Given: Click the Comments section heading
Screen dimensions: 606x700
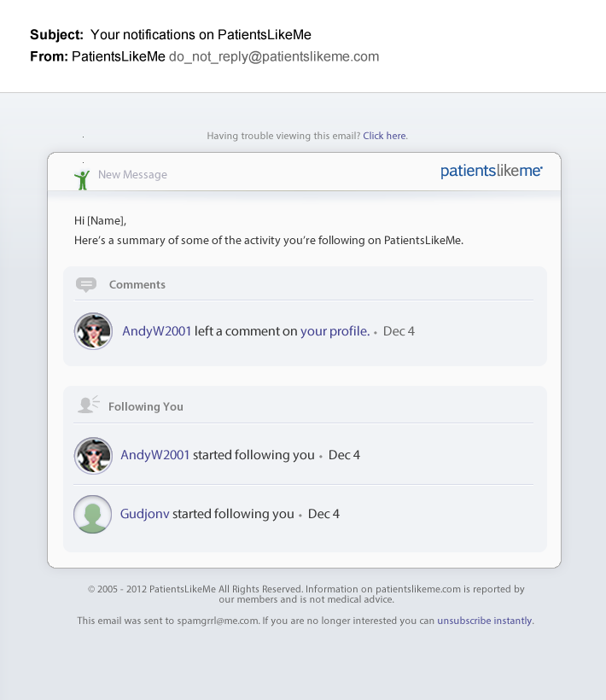Looking at the screenshot, I should [137, 285].
